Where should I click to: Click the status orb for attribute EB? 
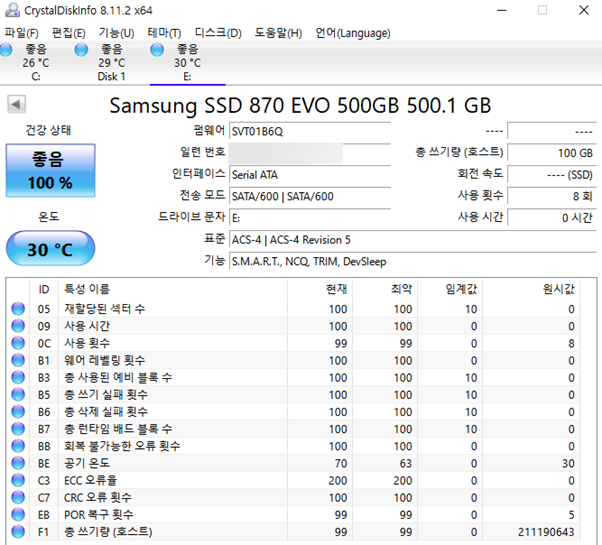(x=18, y=514)
